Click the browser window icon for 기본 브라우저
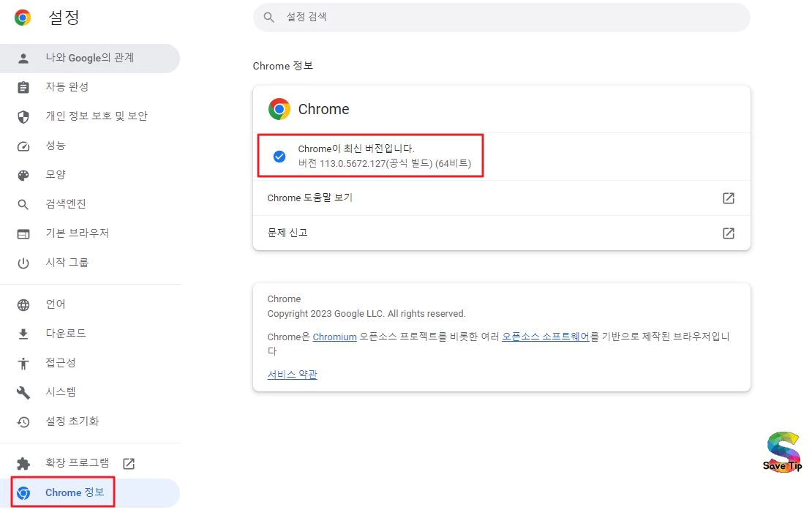Image resolution: width=812 pixels, height=510 pixels. coord(23,234)
